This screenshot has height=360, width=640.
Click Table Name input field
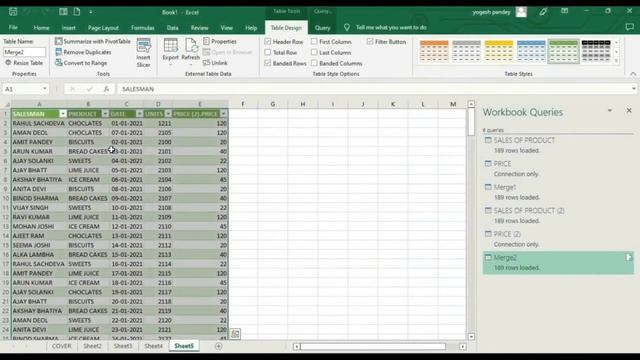point(24,52)
